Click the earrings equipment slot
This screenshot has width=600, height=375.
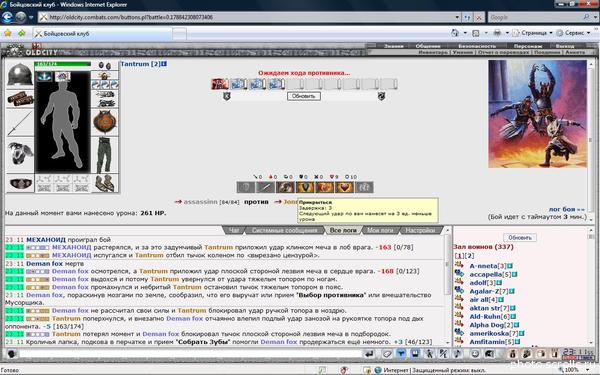click(105, 65)
